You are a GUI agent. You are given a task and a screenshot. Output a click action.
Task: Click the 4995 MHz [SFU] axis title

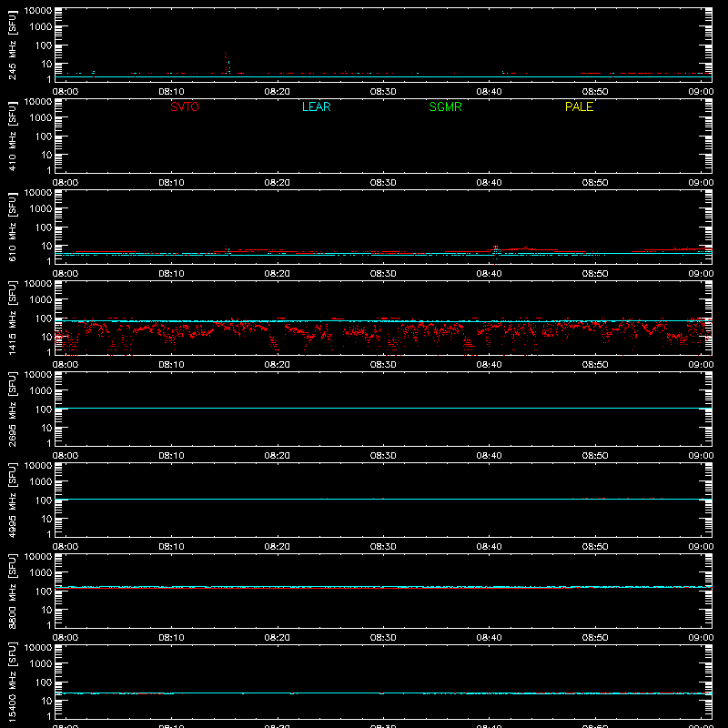coord(12,500)
